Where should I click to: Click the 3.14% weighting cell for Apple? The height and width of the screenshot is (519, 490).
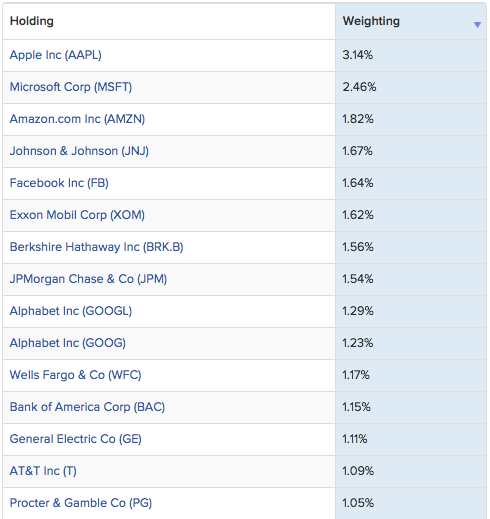coord(411,55)
